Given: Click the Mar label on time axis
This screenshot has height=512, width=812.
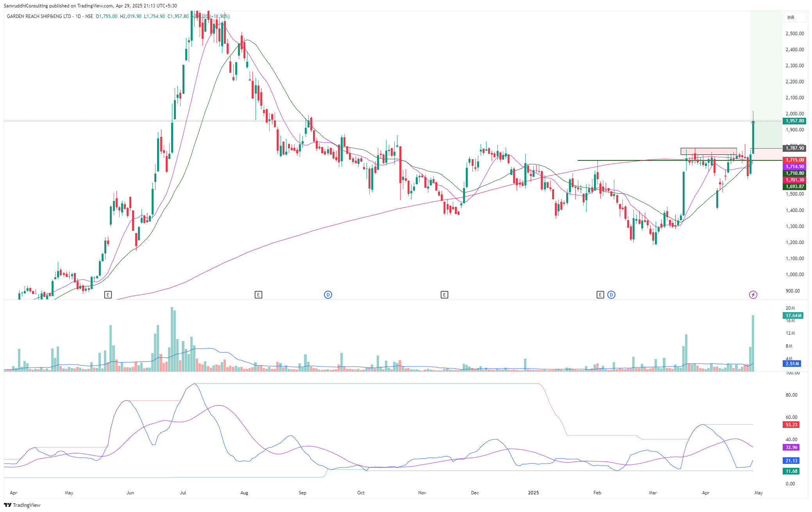Looking at the screenshot, I should click(653, 493).
